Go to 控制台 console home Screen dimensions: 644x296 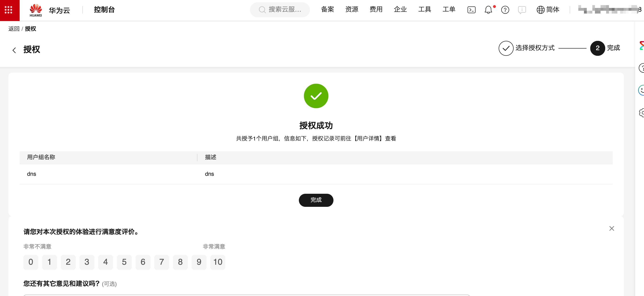104,10
